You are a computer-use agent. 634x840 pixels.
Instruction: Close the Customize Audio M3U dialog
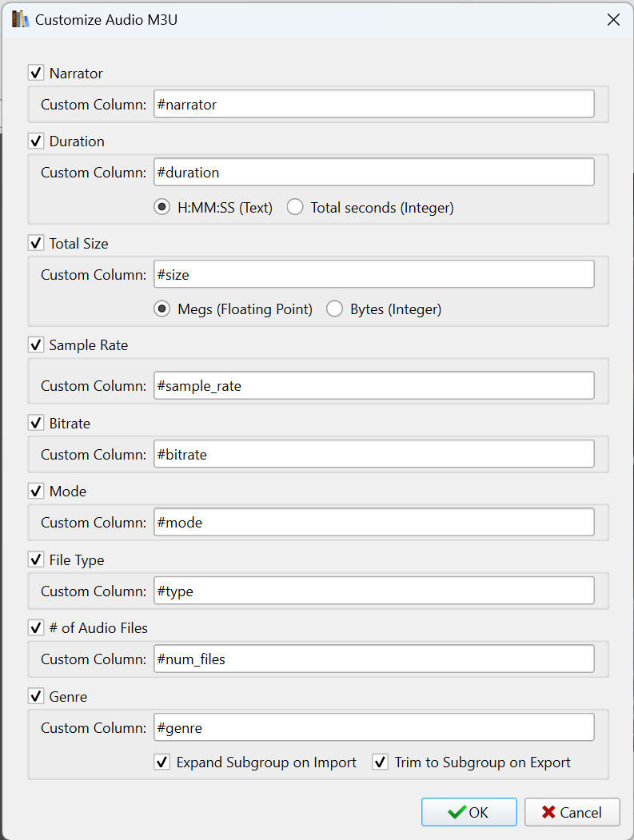tap(613, 20)
